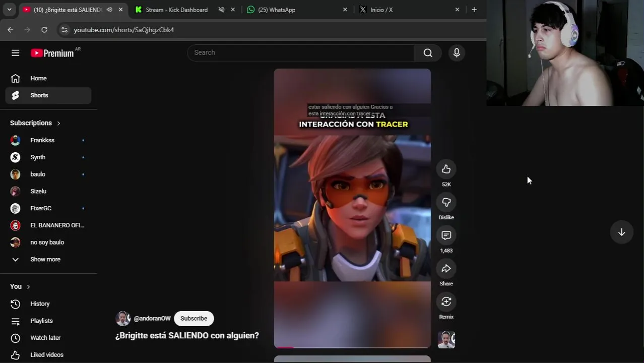
Task: Open the comments with 1,483 count
Action: point(446,235)
